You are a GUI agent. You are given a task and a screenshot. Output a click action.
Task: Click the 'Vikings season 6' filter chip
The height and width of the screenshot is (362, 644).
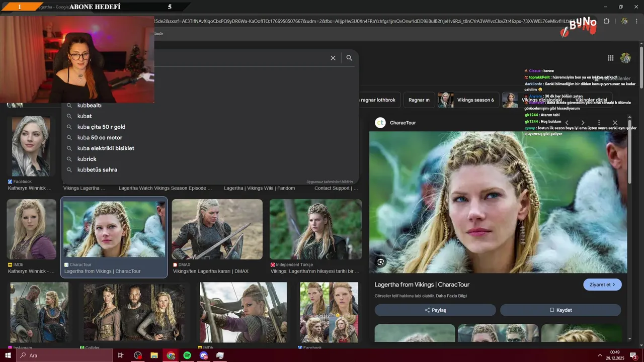[468, 100]
